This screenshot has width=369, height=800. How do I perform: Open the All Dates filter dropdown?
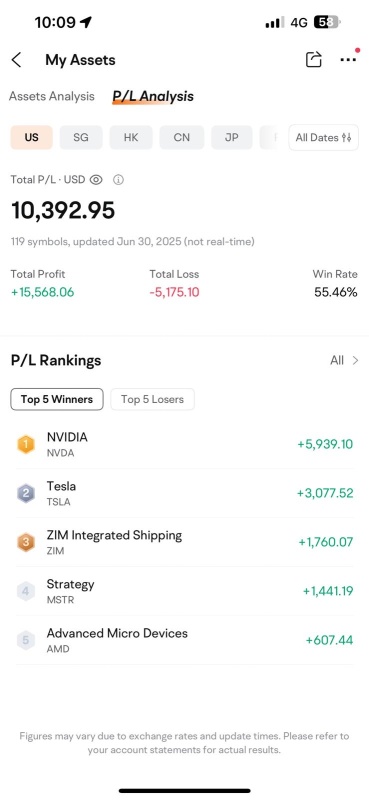coord(324,138)
